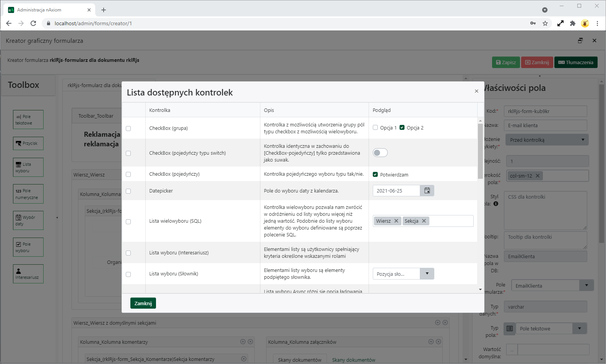Image resolution: width=606 pixels, height=364 pixels.
Task: Open a new browser tab
Action: [104, 10]
